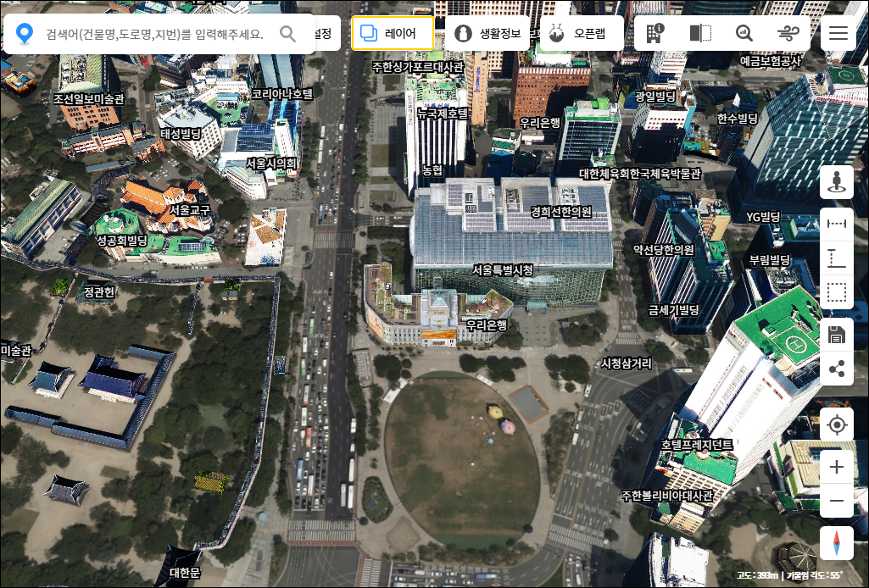The width and height of the screenshot is (869, 588).
Task: Open the 레이어 layer panel
Action: pyautogui.click(x=393, y=33)
